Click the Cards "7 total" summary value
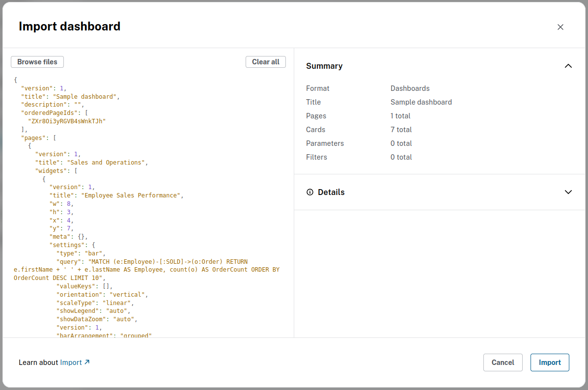588x390 pixels. [x=401, y=130]
